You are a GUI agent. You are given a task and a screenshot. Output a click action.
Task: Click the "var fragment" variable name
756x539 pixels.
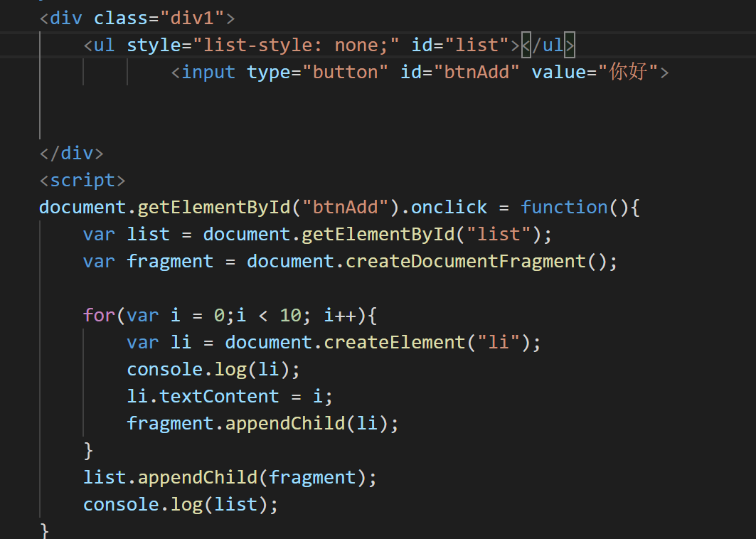(x=170, y=261)
